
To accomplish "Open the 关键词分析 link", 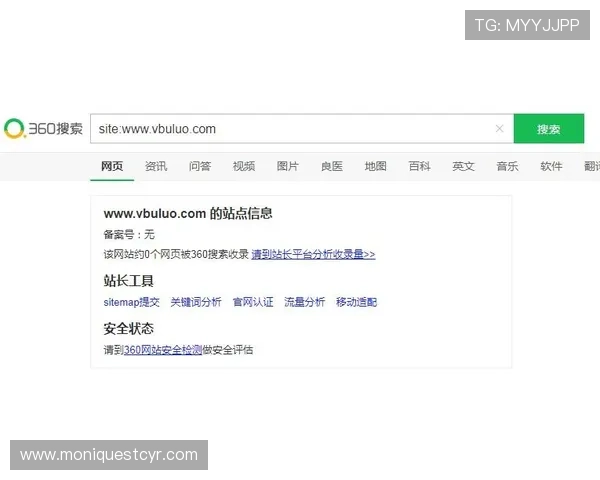I will [x=196, y=302].
